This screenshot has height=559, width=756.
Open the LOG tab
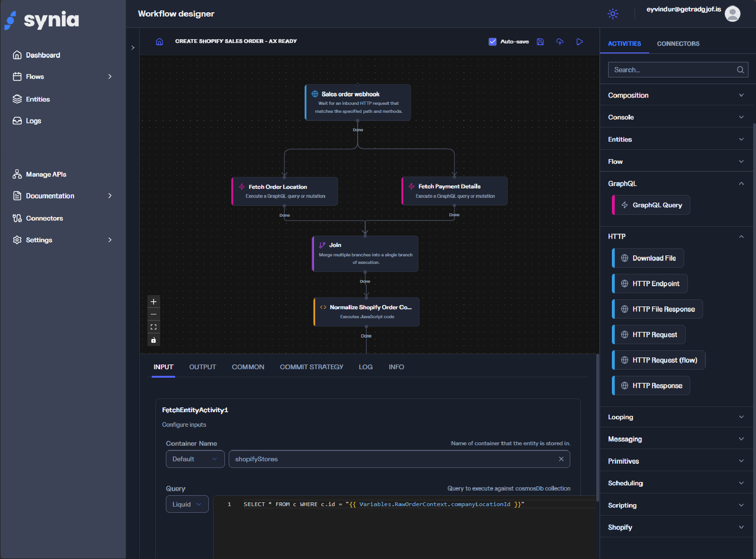pos(366,367)
